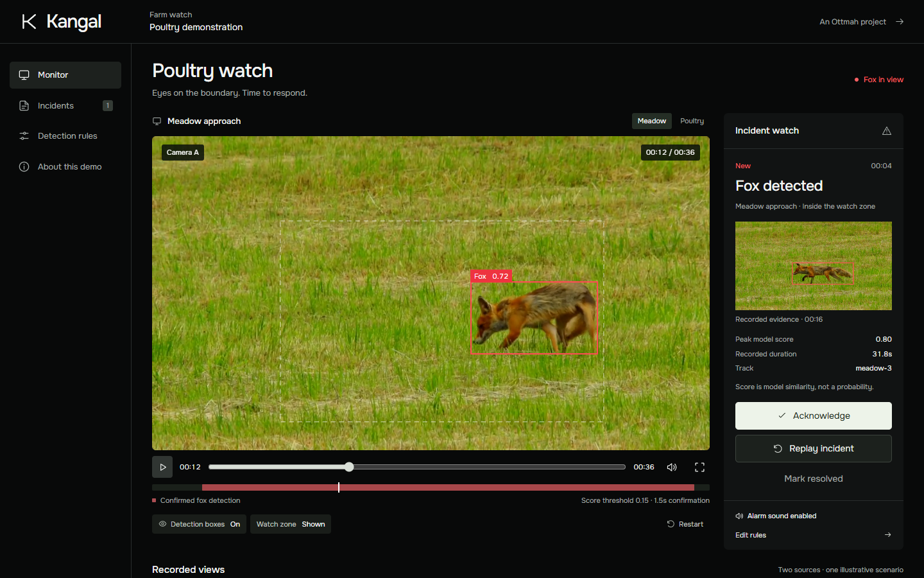
Task: Click the Recorded duration value 31.8s
Action: click(x=882, y=354)
